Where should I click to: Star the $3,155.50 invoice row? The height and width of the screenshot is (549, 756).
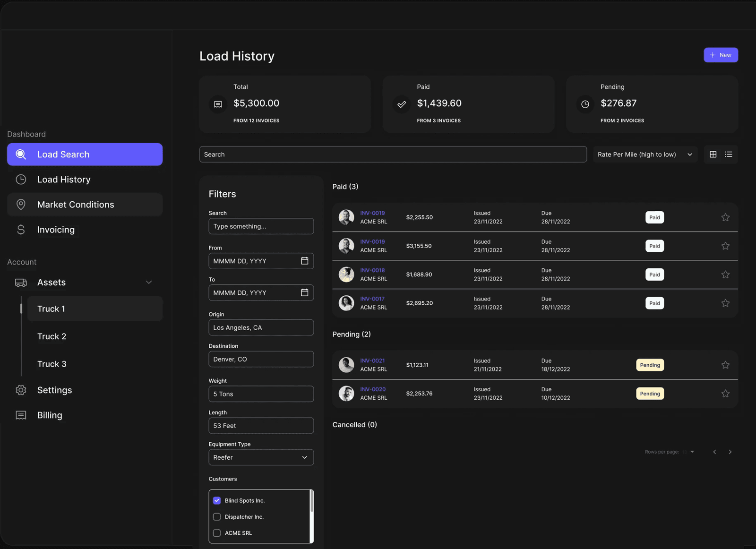pyautogui.click(x=725, y=246)
